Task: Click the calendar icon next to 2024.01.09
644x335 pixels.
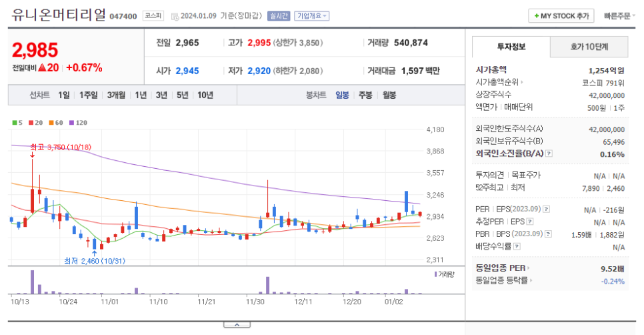Action: [175, 17]
